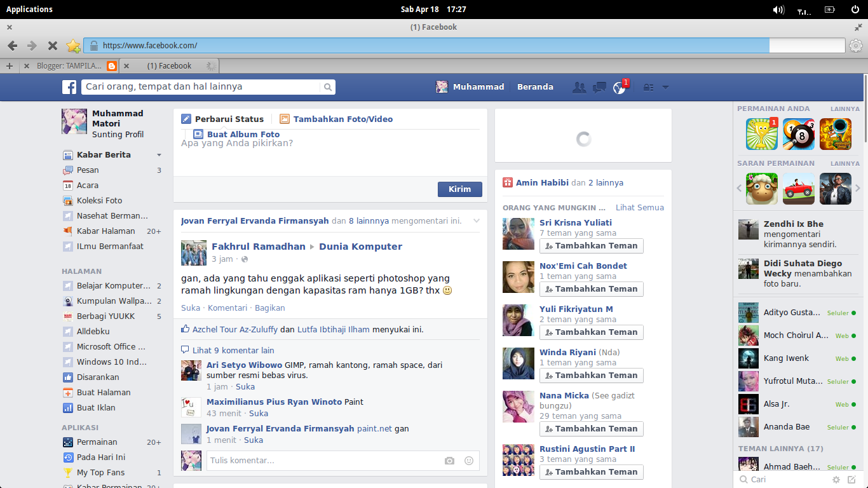
Task: Open Pesan in left sidebar
Action: 88,170
